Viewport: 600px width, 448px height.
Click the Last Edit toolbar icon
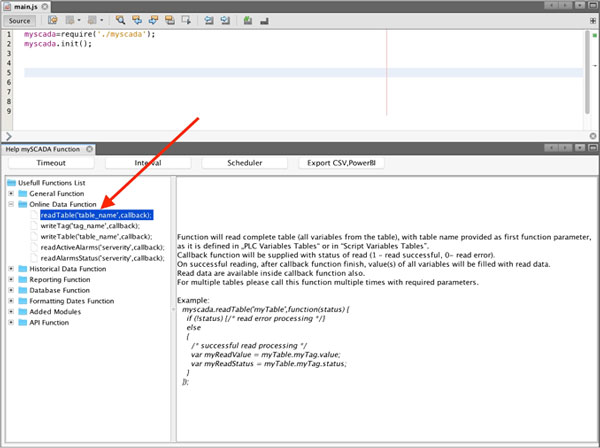52,20
